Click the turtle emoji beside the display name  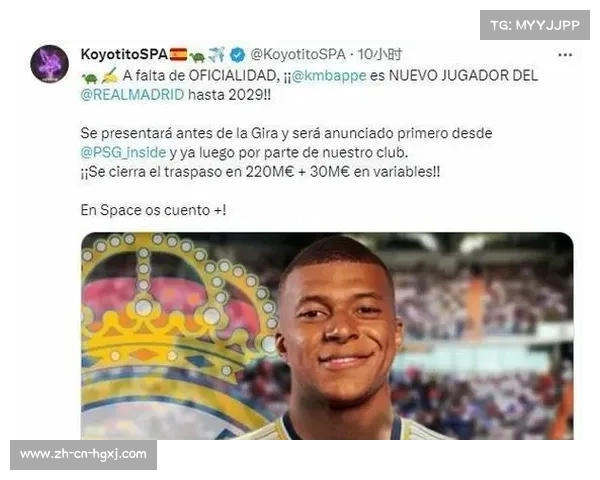(197, 56)
